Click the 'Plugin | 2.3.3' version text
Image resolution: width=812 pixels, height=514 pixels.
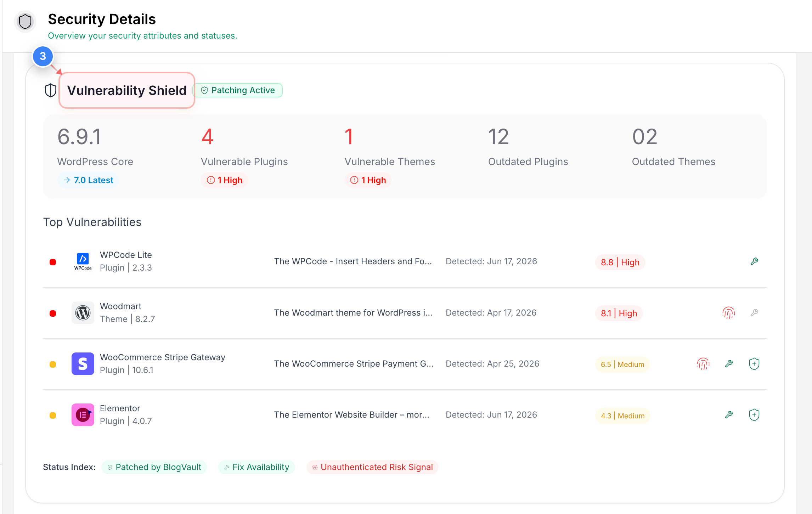(x=126, y=268)
